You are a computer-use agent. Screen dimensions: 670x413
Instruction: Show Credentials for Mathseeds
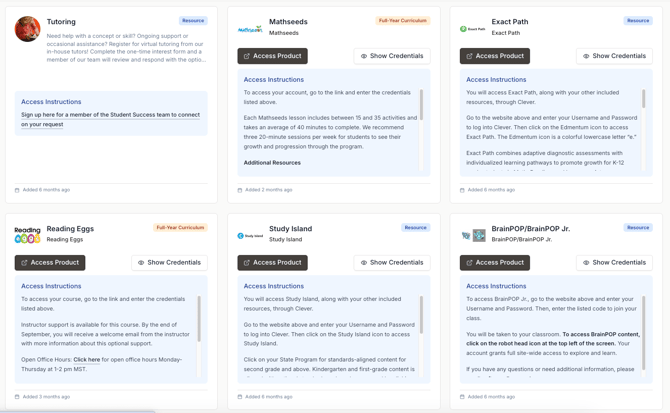point(392,56)
